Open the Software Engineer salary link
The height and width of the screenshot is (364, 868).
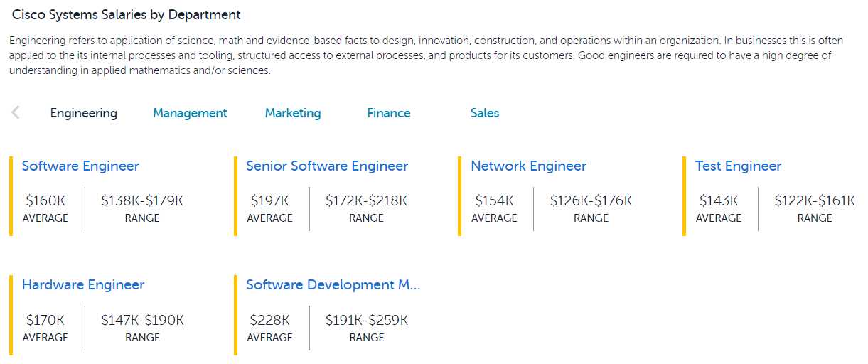point(80,166)
